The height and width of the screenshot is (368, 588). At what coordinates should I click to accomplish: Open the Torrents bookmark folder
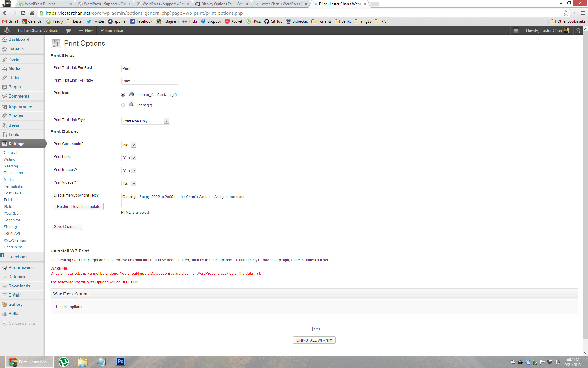click(321, 21)
